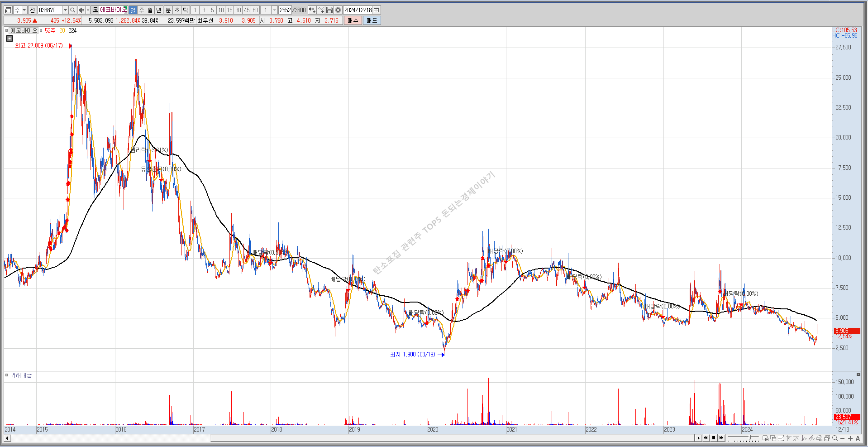Click the rewind button in bottom controls

(706, 438)
